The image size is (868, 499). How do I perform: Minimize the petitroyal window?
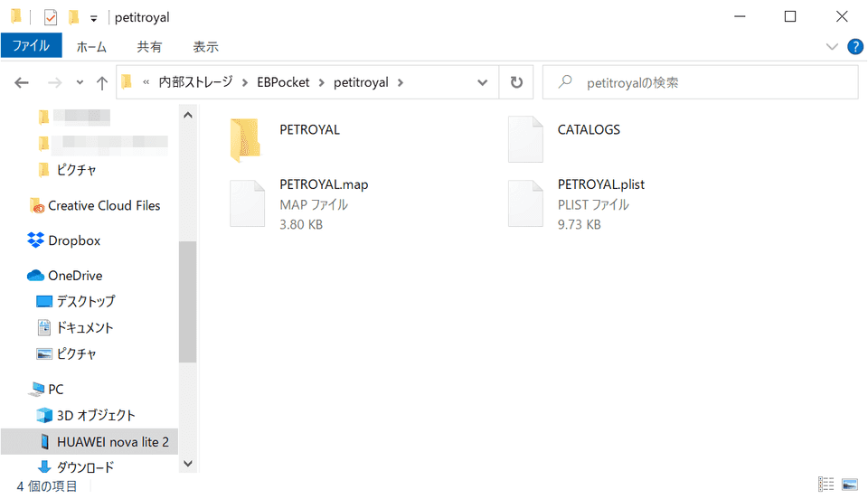coord(740,16)
